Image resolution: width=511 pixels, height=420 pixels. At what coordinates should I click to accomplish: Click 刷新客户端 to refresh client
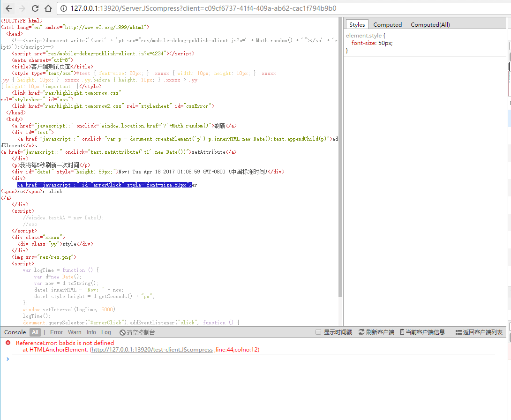(x=376, y=332)
